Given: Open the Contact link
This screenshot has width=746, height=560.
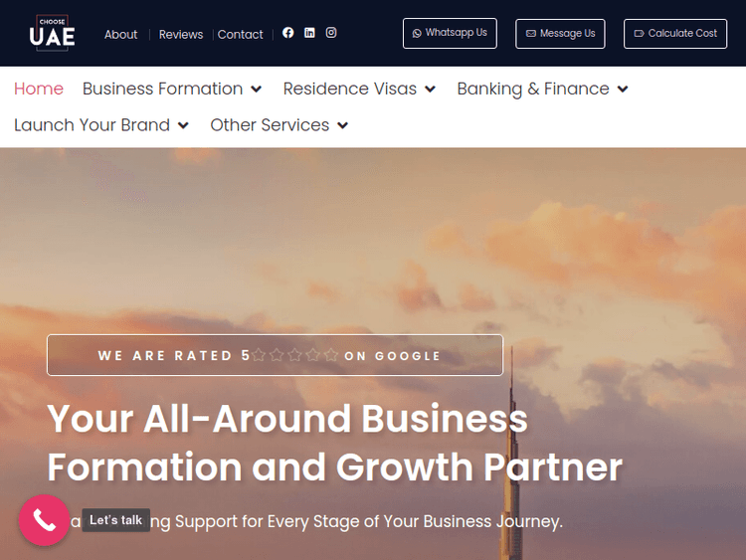Looking at the screenshot, I should [x=240, y=34].
